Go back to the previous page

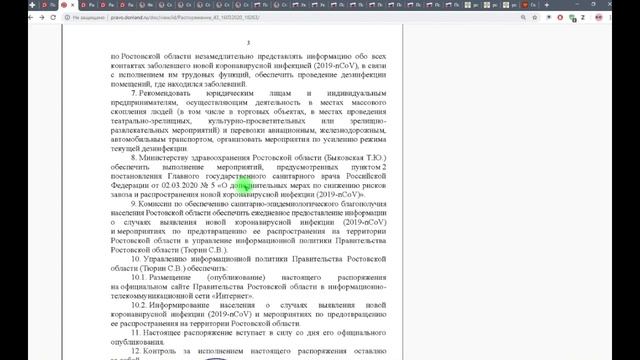[31, 18]
